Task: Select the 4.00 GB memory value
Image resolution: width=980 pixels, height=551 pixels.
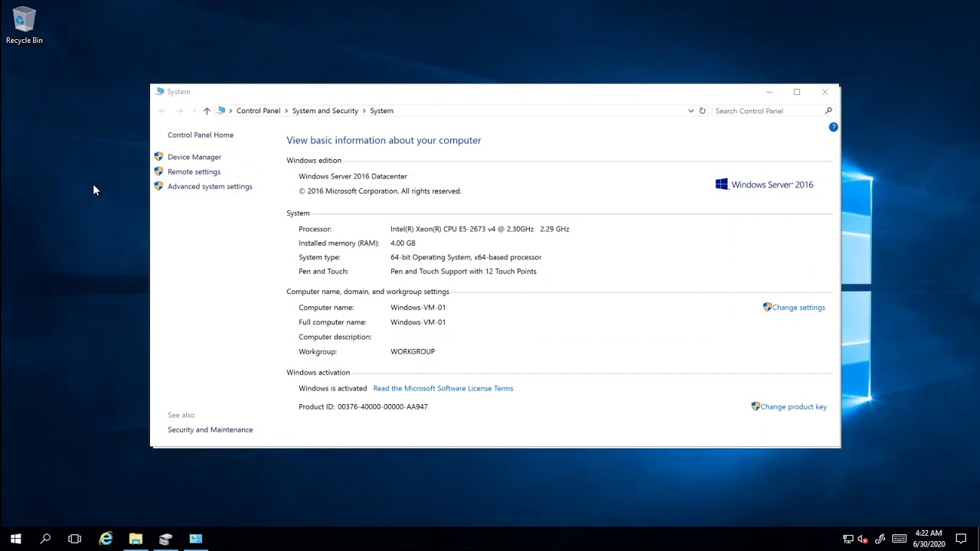Action: click(x=403, y=243)
